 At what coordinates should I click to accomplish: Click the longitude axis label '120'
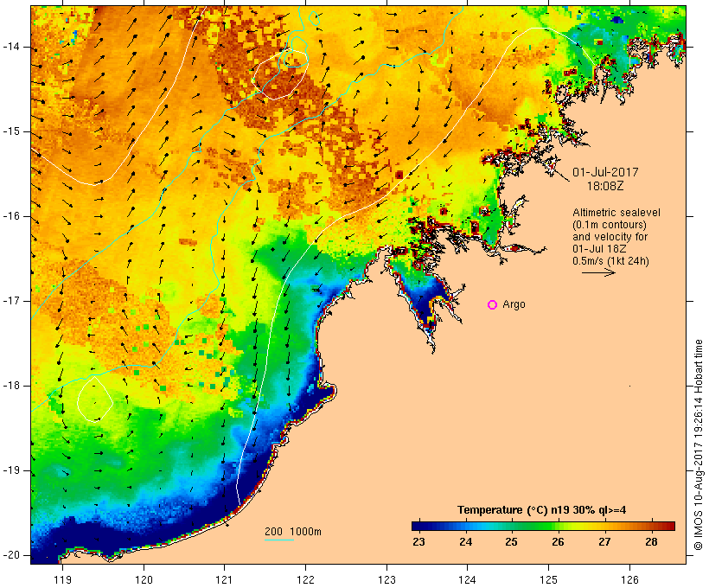coord(144,579)
